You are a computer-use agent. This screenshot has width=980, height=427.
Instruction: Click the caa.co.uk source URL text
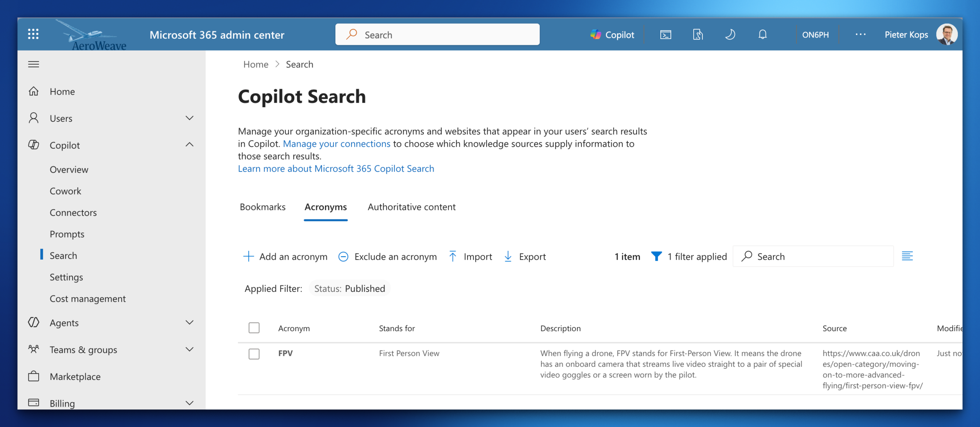(x=872, y=369)
